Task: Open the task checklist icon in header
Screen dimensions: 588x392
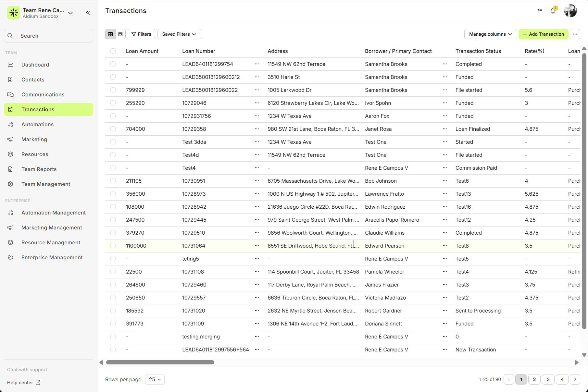Action: (540, 11)
